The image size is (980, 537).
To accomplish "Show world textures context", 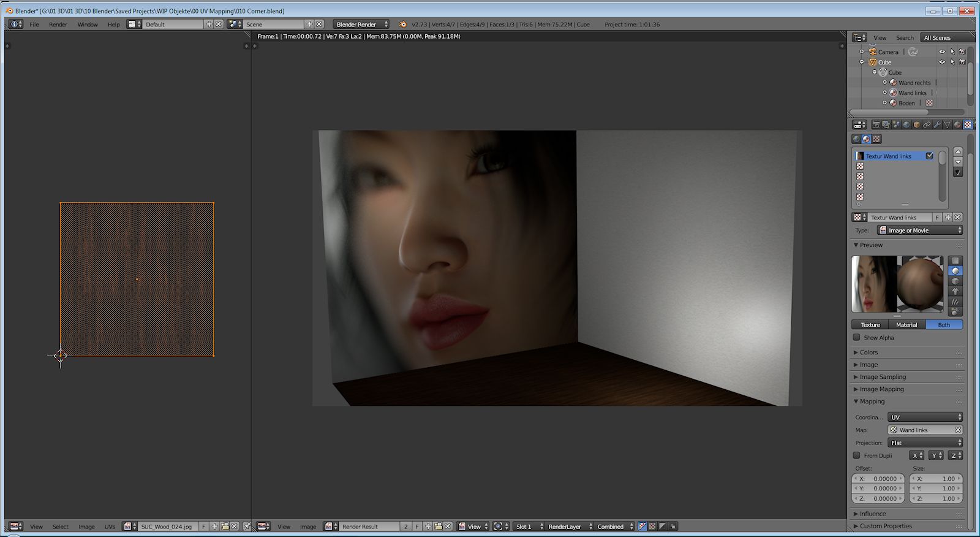I will point(856,139).
